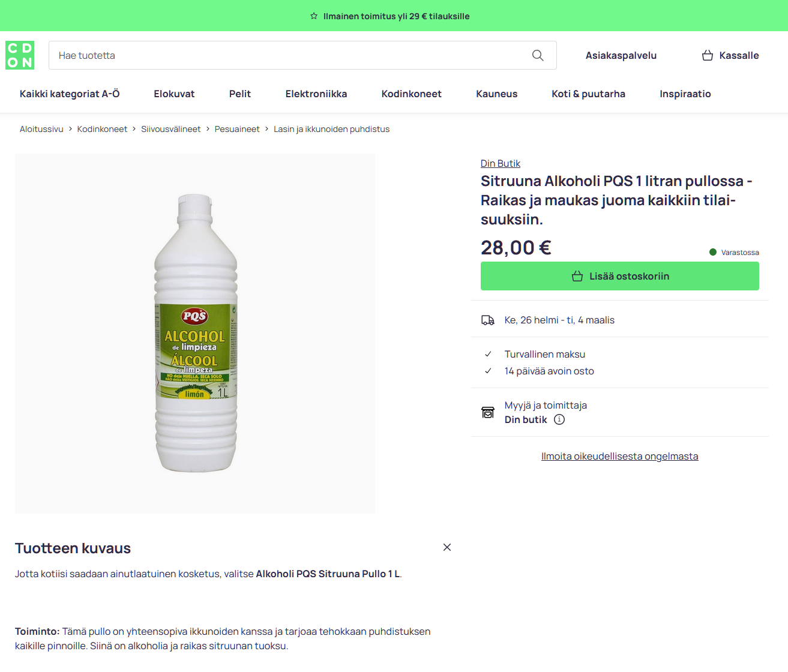
Task: Click the star icon in the green banner
Action: (314, 16)
